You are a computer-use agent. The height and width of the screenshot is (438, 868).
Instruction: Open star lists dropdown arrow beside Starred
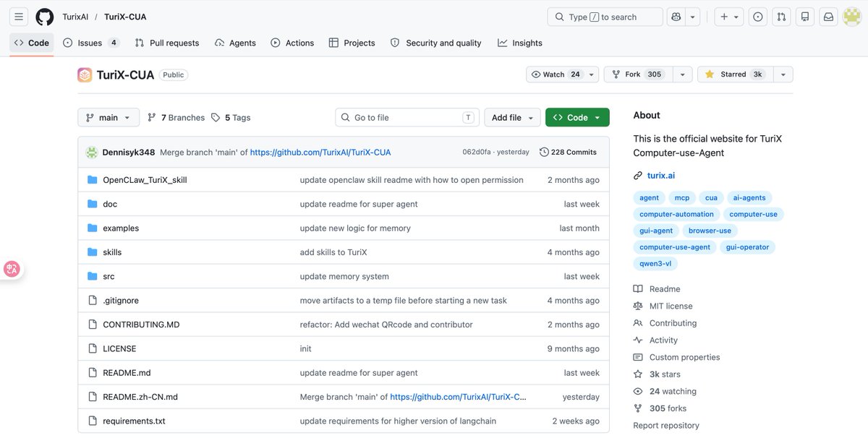783,74
